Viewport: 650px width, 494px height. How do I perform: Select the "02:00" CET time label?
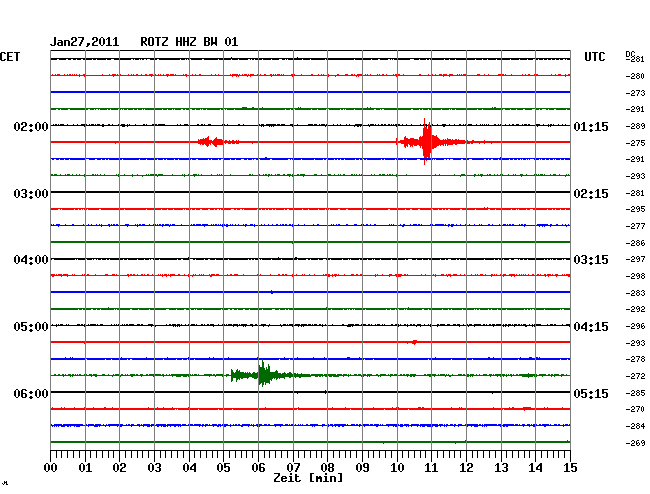click(x=31, y=126)
